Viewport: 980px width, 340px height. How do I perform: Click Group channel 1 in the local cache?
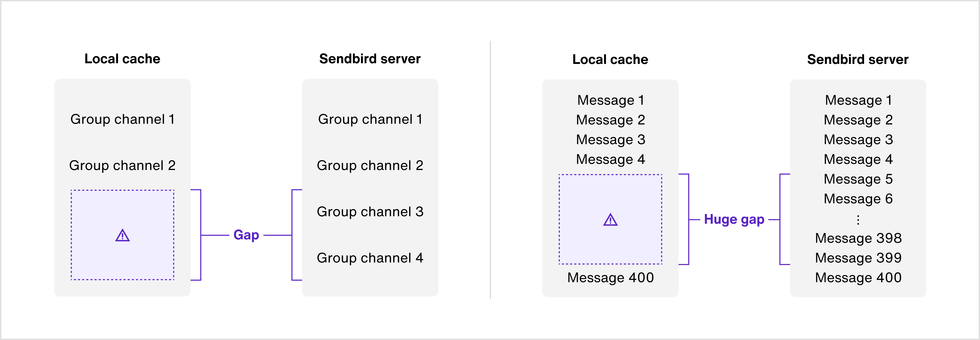click(x=122, y=119)
